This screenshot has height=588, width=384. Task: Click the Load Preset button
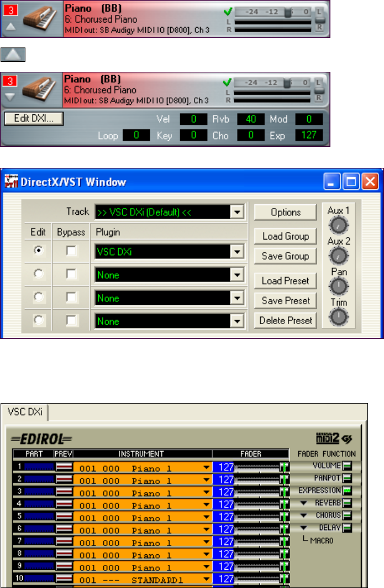point(285,281)
